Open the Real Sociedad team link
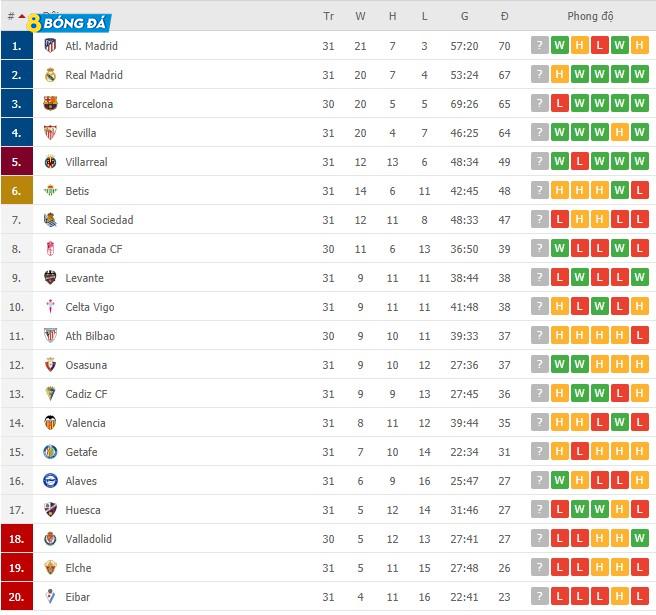The image size is (656, 615). coord(99,220)
